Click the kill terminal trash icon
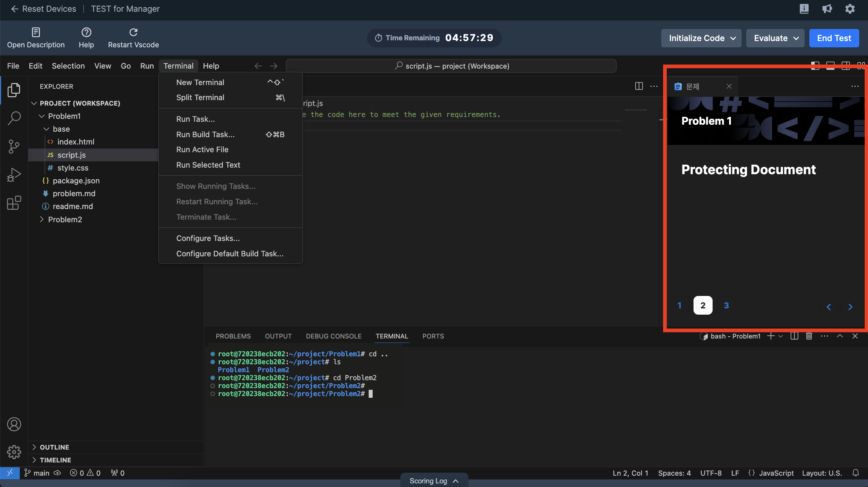This screenshot has height=487, width=868. [809, 336]
